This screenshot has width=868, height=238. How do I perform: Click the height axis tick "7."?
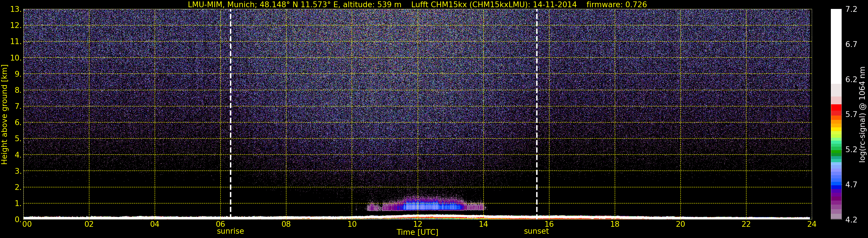pyautogui.click(x=18, y=106)
